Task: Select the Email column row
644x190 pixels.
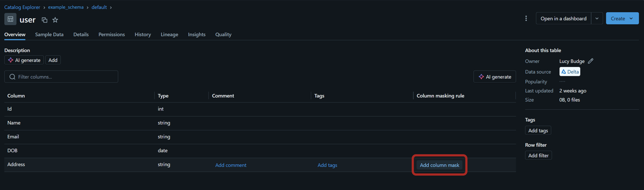Action: pyautogui.click(x=260, y=137)
